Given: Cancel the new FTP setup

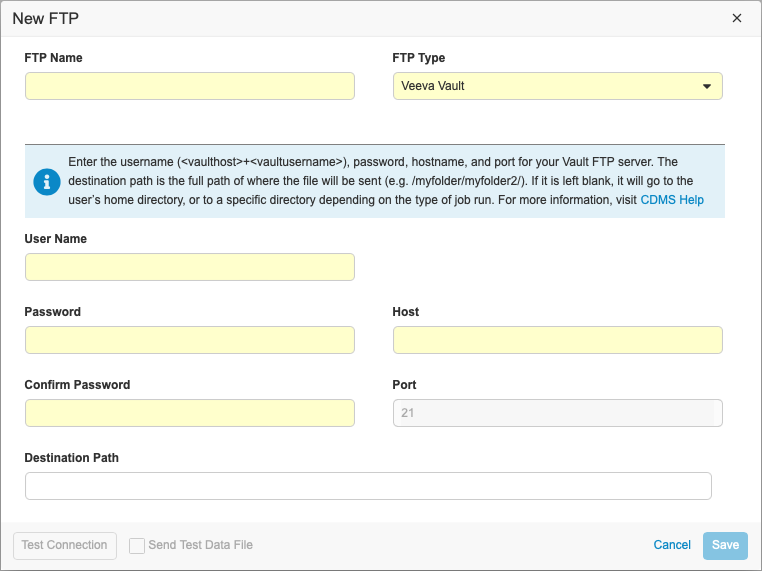Looking at the screenshot, I should (672, 545).
